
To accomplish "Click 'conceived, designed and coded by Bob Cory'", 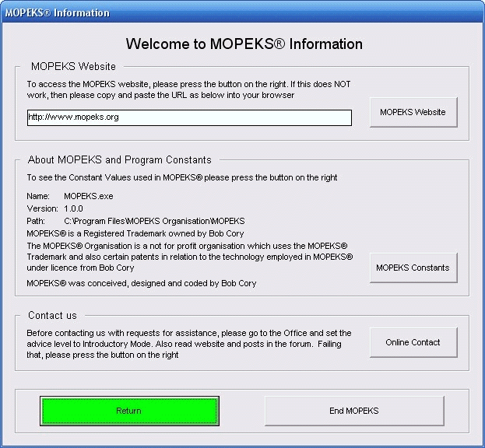I will 172,283.
